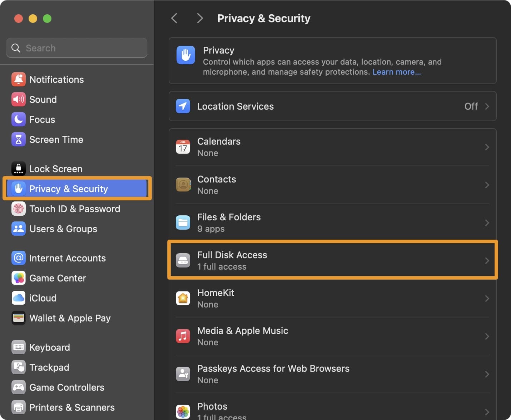Click the magnifying glass search icon
This screenshot has height=420, width=511.
coord(16,48)
